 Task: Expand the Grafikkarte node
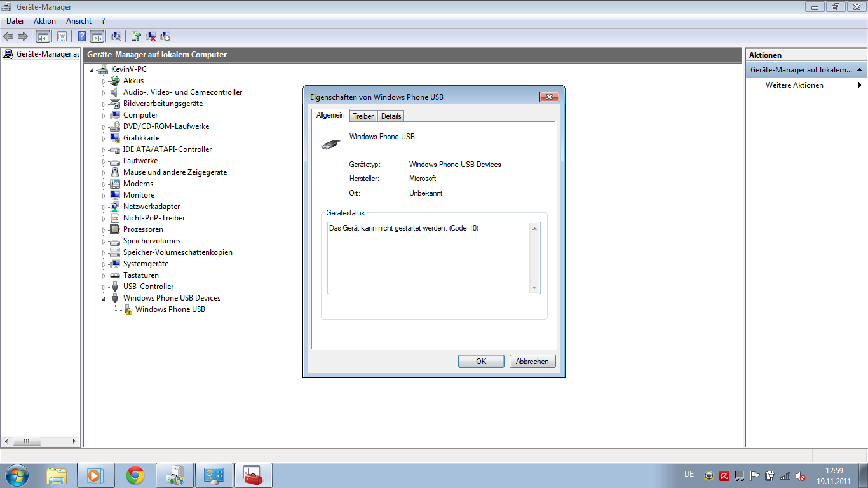pyautogui.click(x=104, y=138)
